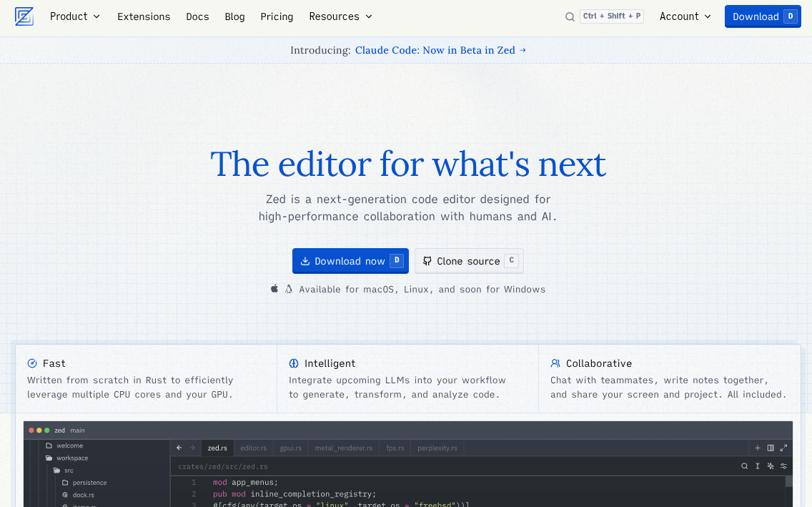Go to the Extensions page
The image size is (812, 507).
tap(144, 16)
